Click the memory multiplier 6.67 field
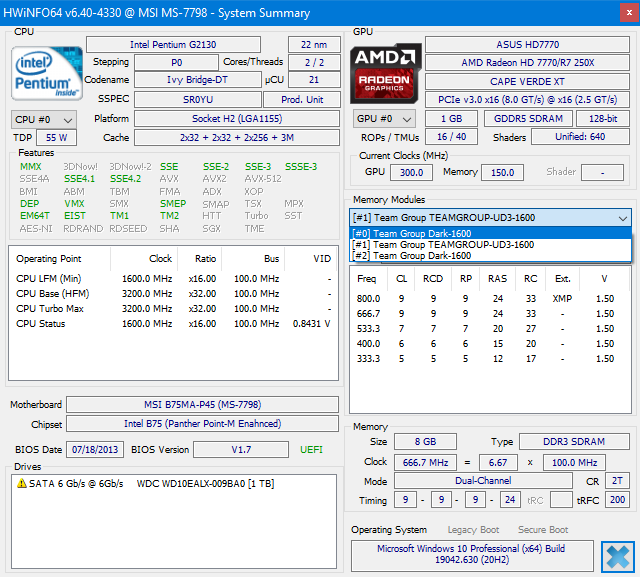 (498, 463)
